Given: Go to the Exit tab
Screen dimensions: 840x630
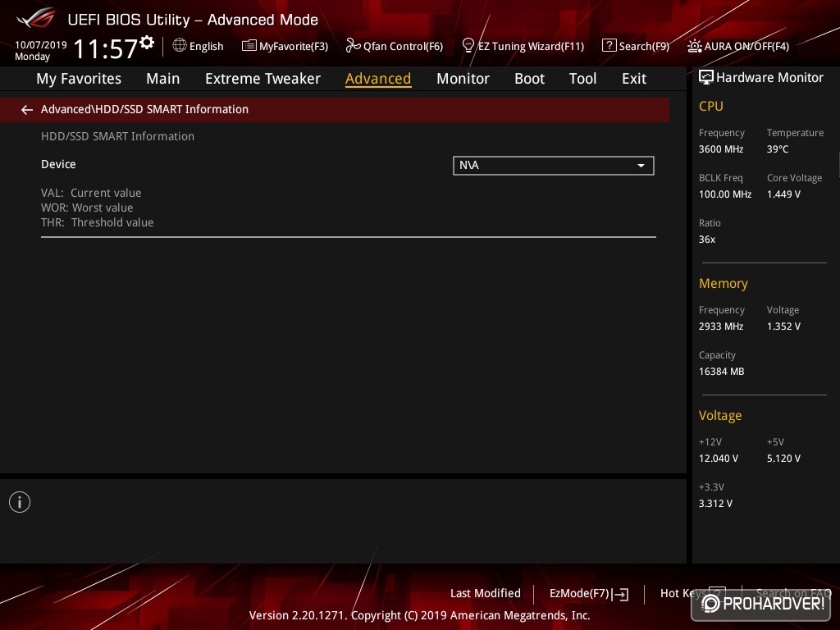Looking at the screenshot, I should click(x=634, y=79).
